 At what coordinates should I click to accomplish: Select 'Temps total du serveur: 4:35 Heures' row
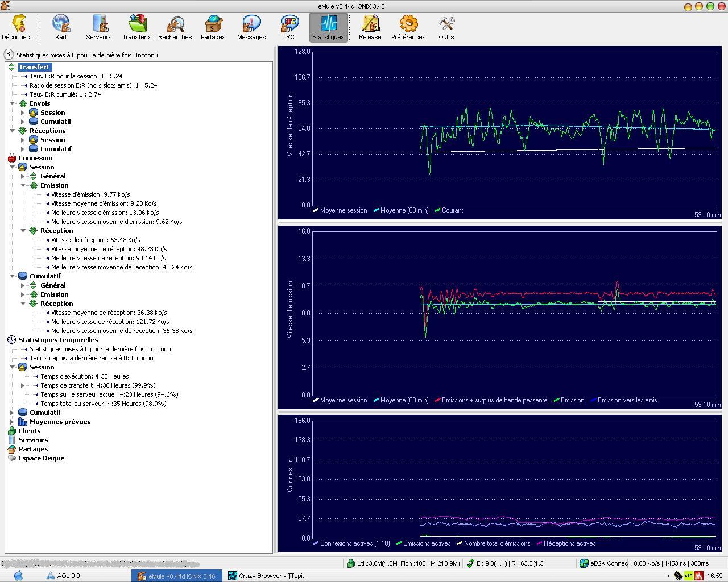104,404
